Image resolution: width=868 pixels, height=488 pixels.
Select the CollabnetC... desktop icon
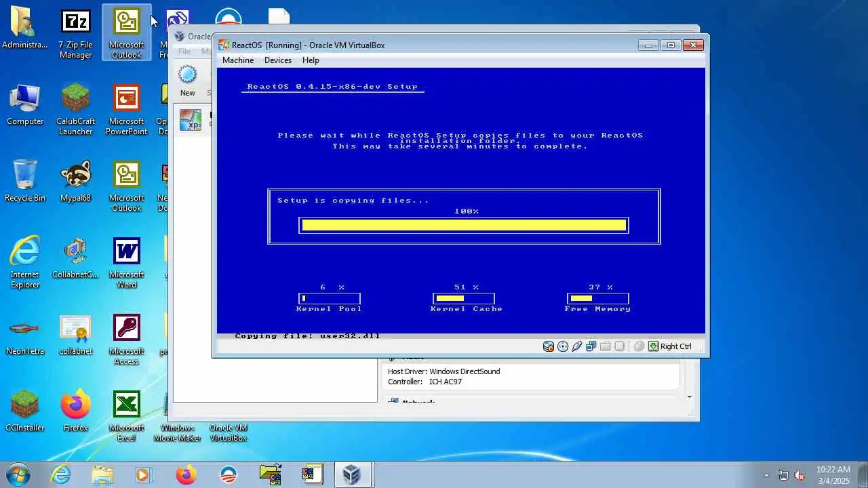coord(75,258)
